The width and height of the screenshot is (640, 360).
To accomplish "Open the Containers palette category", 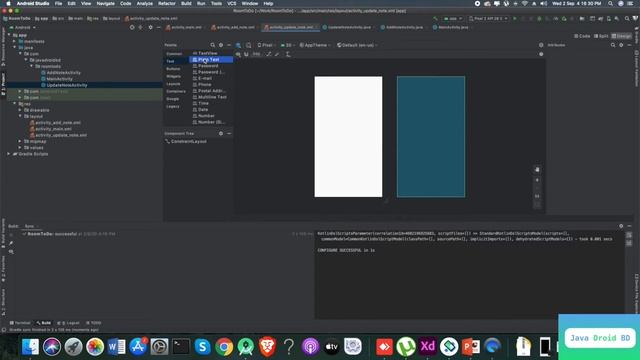I will pyautogui.click(x=176, y=91).
